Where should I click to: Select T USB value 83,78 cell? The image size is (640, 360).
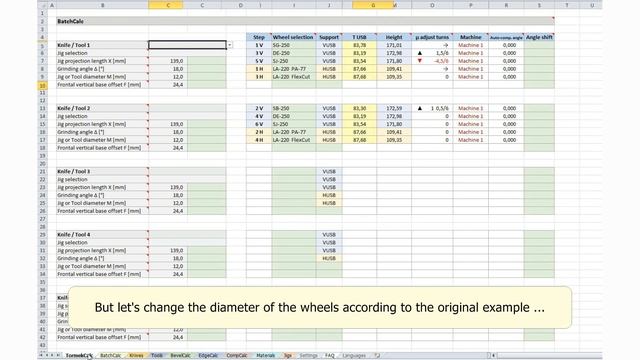click(360, 45)
